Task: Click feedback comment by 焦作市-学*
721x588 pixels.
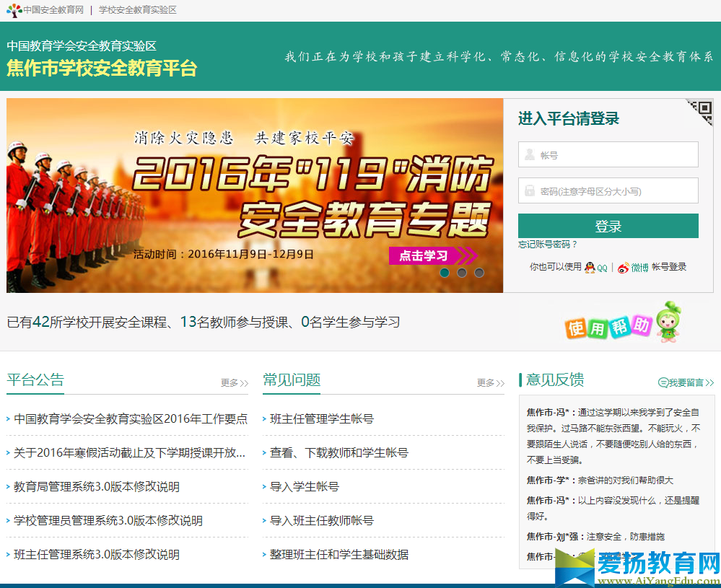Action: click(x=600, y=480)
